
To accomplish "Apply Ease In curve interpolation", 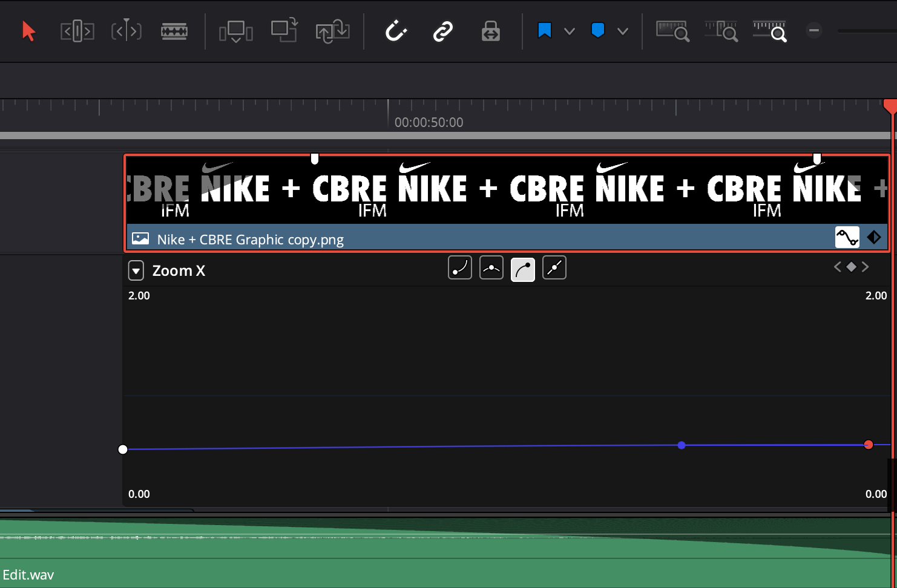I will coord(460,268).
